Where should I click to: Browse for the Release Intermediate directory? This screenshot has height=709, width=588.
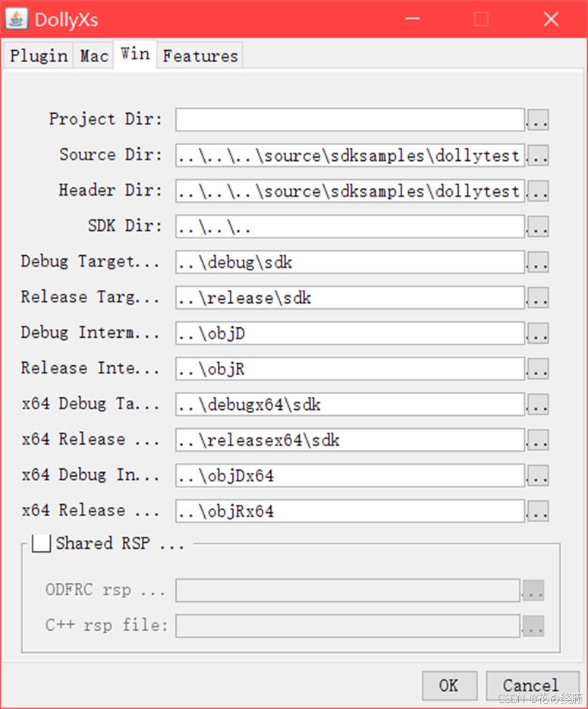[x=538, y=368]
